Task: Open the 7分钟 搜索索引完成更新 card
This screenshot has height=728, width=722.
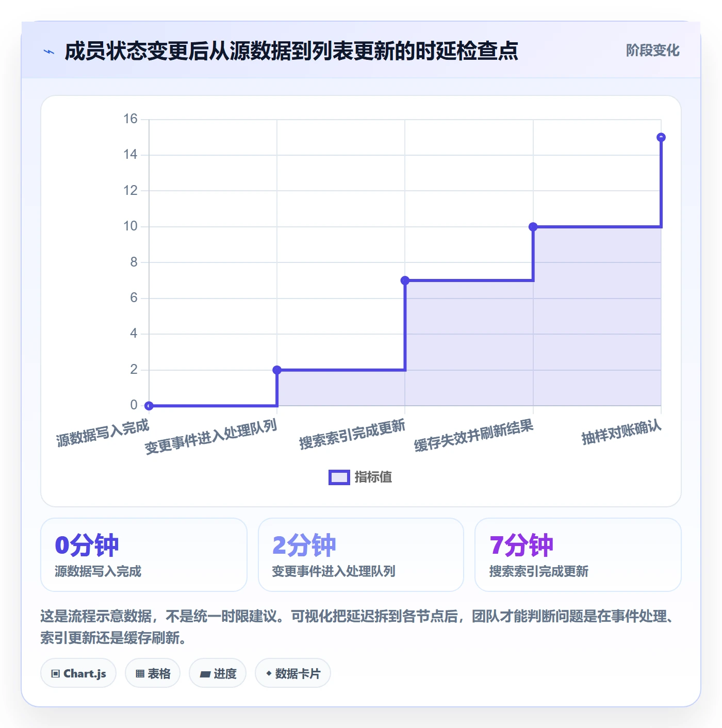Action: [x=578, y=555]
